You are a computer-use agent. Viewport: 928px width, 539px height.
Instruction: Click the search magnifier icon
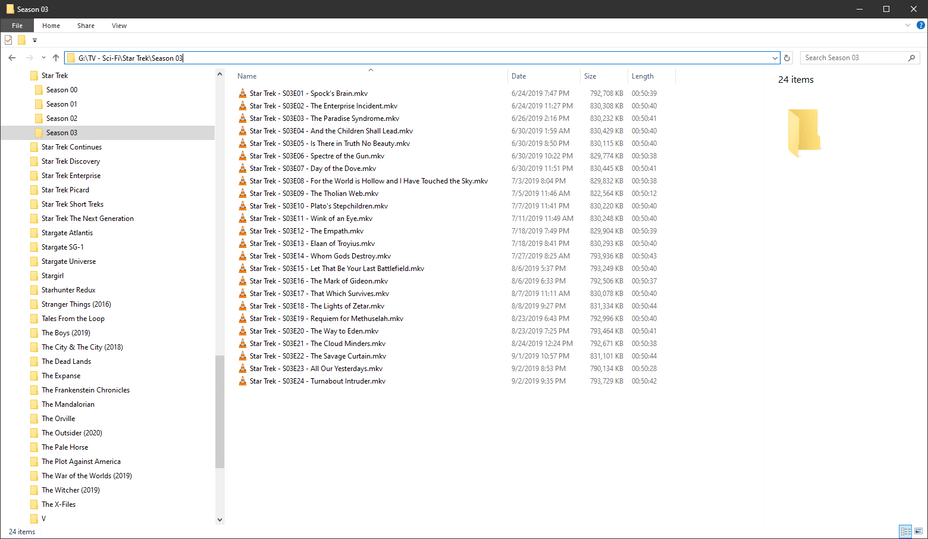click(x=911, y=58)
